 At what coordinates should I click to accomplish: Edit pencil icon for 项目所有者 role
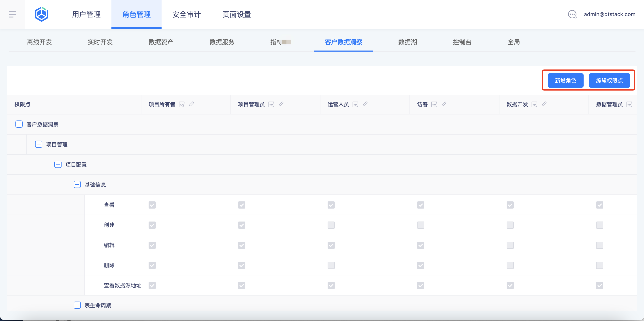click(x=192, y=104)
